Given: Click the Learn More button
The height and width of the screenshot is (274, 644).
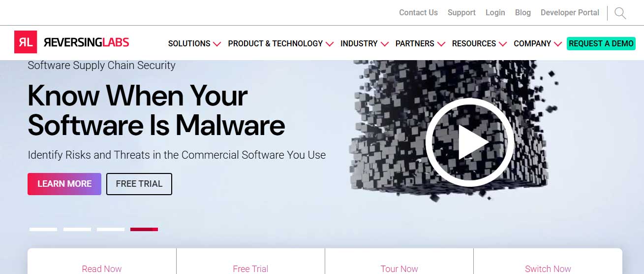Looking at the screenshot, I should coord(64,184).
